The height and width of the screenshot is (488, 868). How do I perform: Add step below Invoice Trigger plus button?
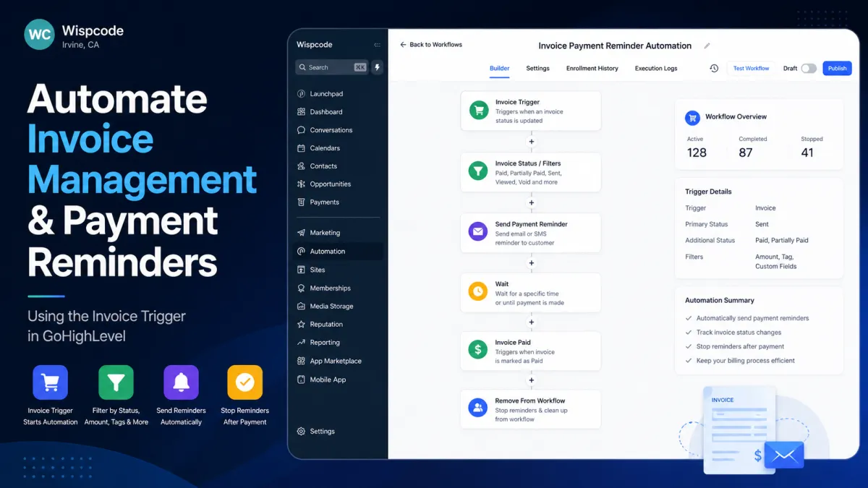(531, 142)
